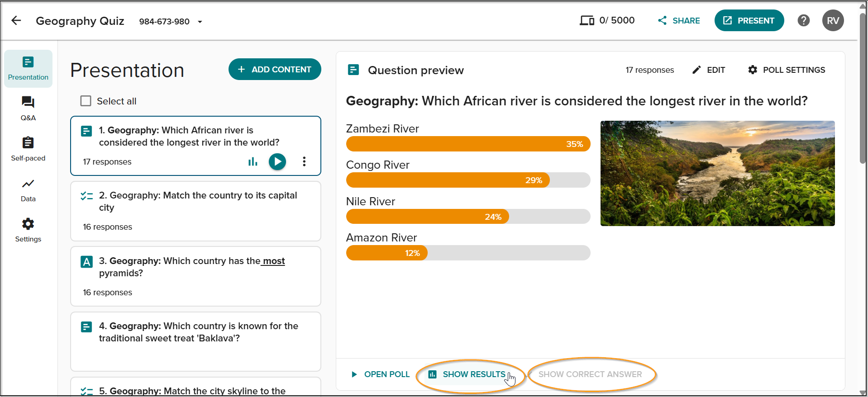Select question 4 about Baklava
Viewport: 868px width, 397px height.
(196, 341)
